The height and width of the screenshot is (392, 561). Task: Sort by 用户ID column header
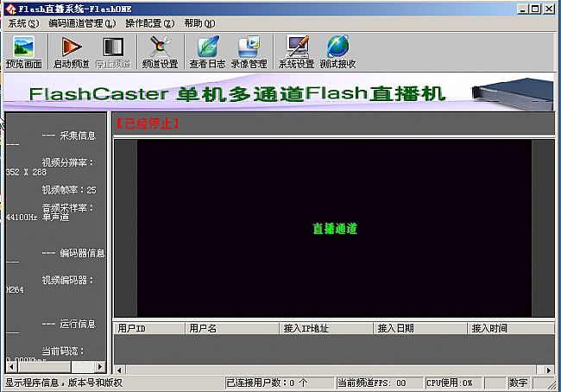(149, 328)
